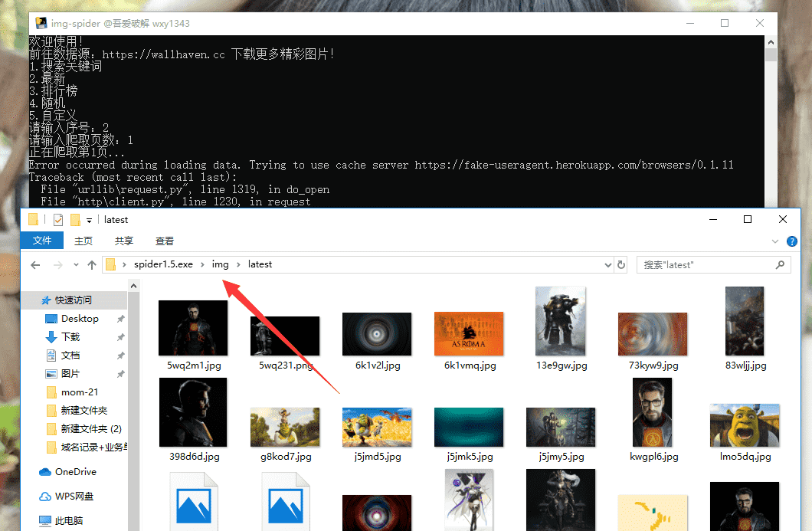Open WPS网盘 cloud drive in sidebar

[74, 497]
